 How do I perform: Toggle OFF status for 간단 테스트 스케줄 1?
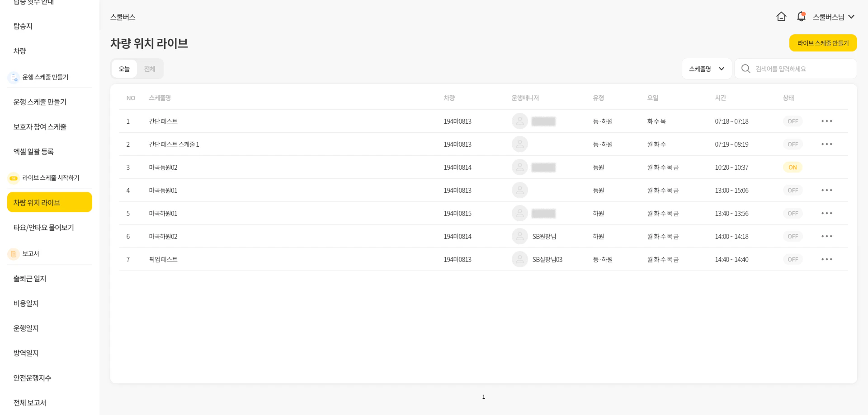pos(793,144)
